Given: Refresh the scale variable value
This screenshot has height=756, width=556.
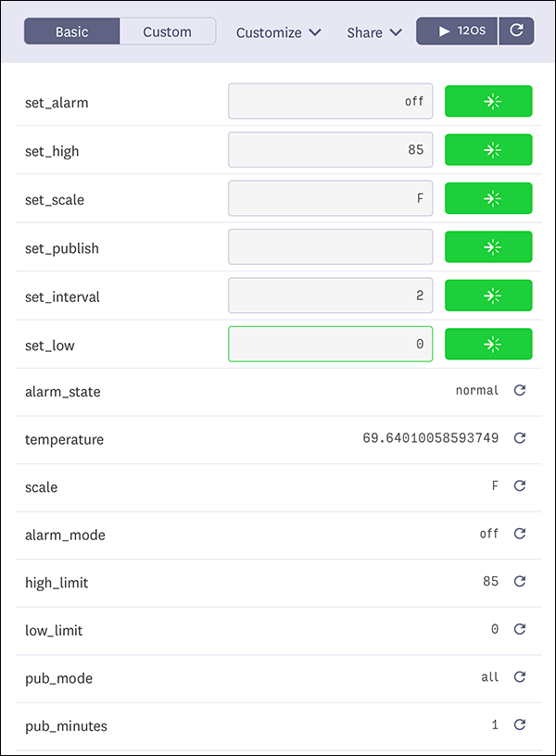Looking at the screenshot, I should pyautogui.click(x=520, y=485).
